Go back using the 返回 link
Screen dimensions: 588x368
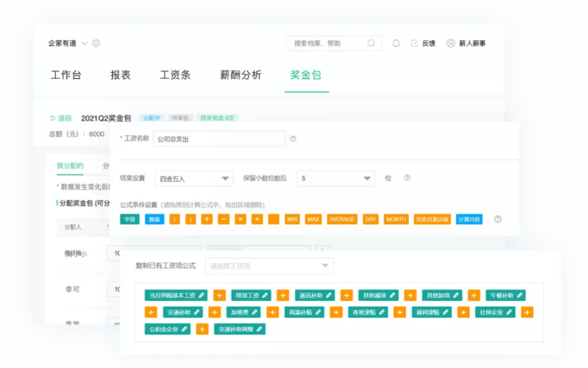60,118
